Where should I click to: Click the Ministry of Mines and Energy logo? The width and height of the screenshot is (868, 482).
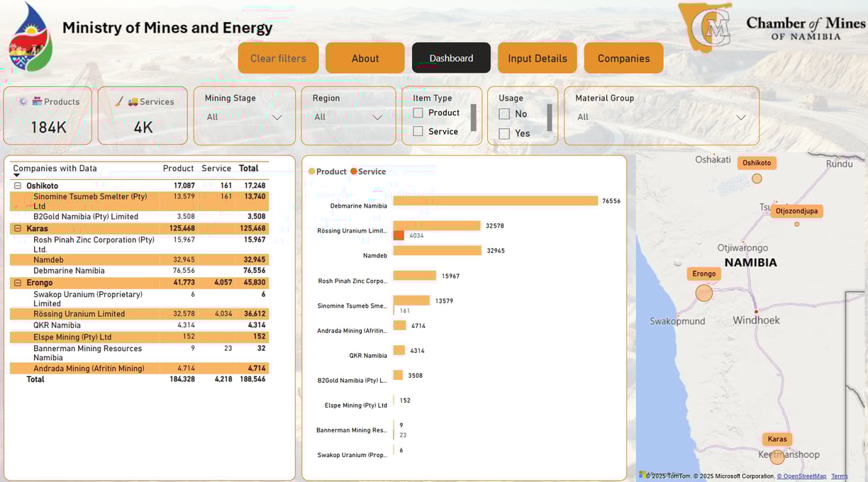tap(30, 37)
